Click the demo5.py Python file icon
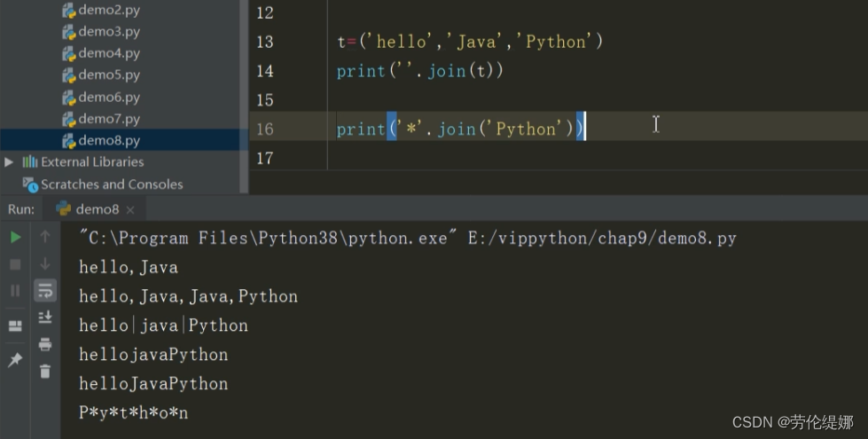 pos(68,75)
